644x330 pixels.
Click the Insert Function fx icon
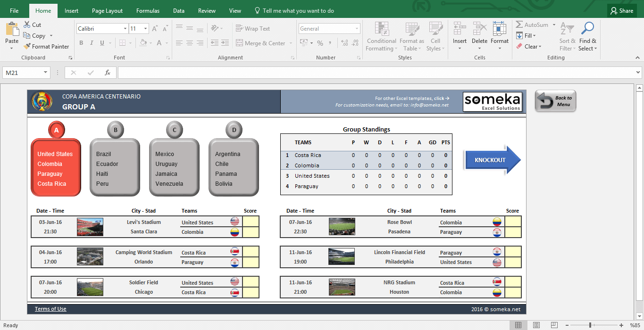pos(108,73)
